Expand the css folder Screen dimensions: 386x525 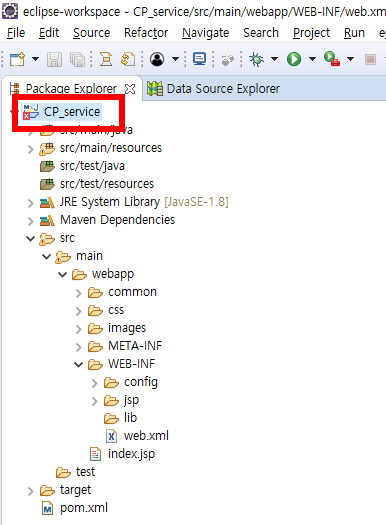coord(79,311)
